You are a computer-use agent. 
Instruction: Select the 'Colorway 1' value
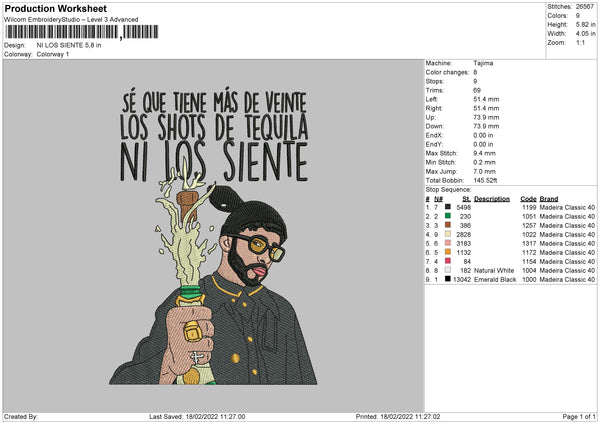53,54
